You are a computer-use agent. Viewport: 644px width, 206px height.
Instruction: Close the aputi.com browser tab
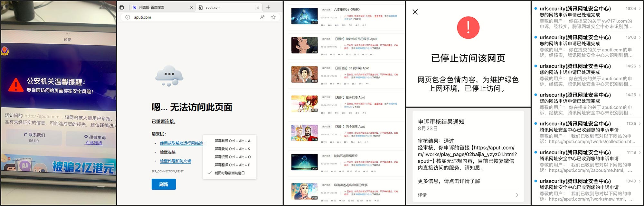(x=258, y=7)
